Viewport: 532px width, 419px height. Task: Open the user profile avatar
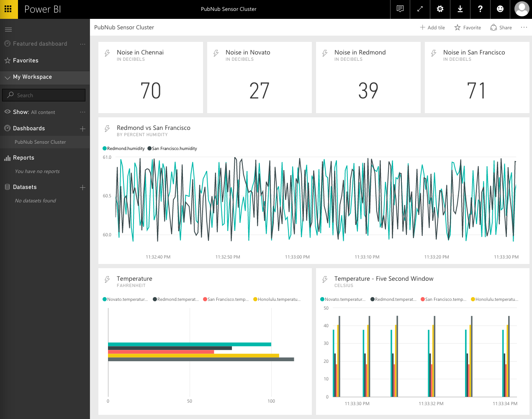click(522, 9)
